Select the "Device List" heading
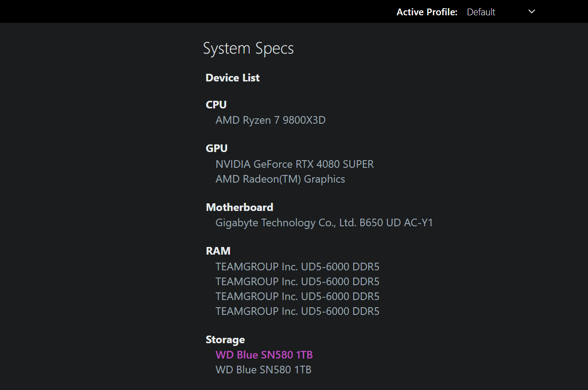The height and width of the screenshot is (390, 588). coord(233,78)
